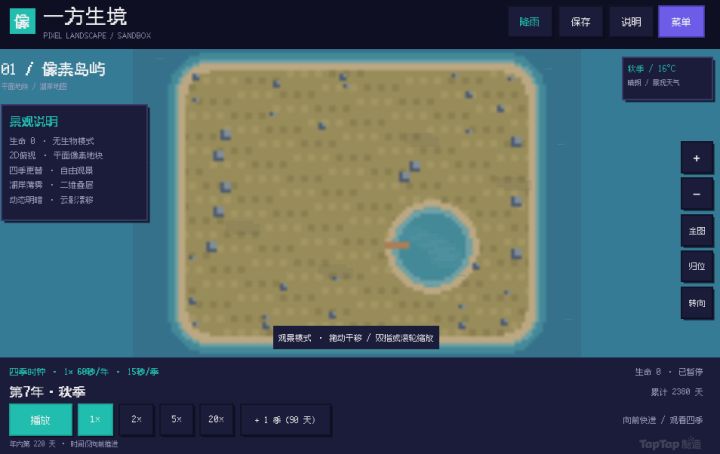Click the 归位 reset position button
The image size is (720, 454).
coord(697,266)
